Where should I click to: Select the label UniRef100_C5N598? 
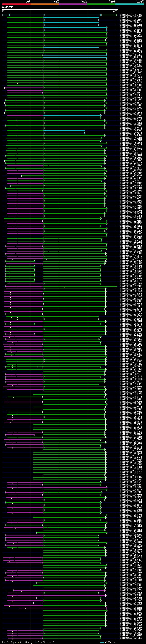(x=131, y=273)
